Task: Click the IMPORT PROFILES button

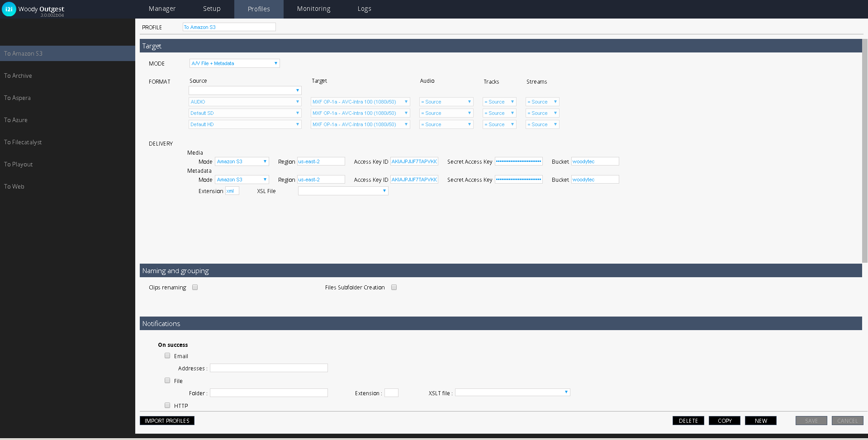Action: tap(167, 421)
